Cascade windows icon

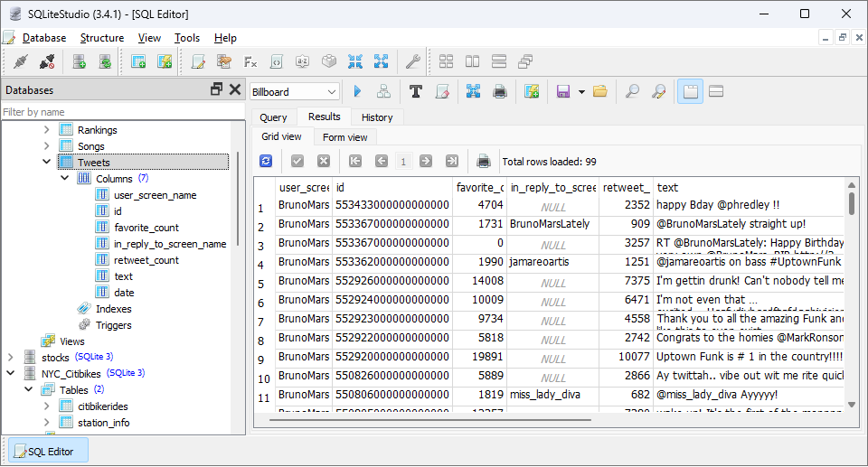[x=524, y=61]
